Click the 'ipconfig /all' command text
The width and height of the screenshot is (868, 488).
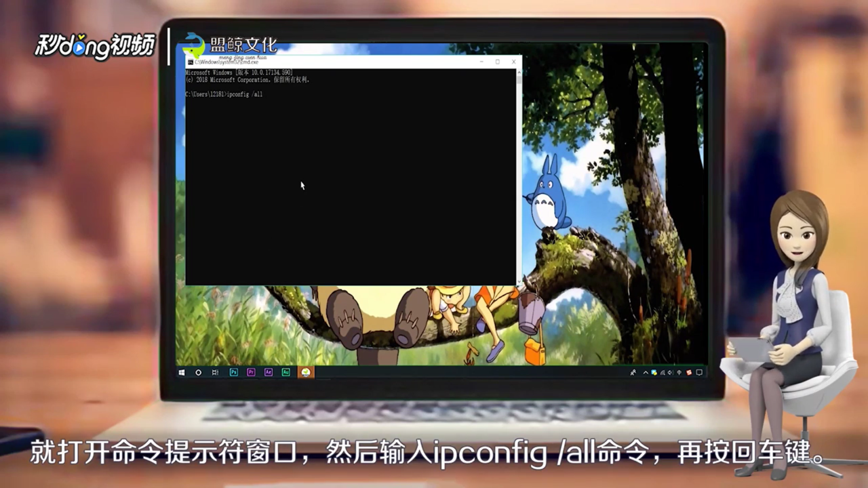244,94
